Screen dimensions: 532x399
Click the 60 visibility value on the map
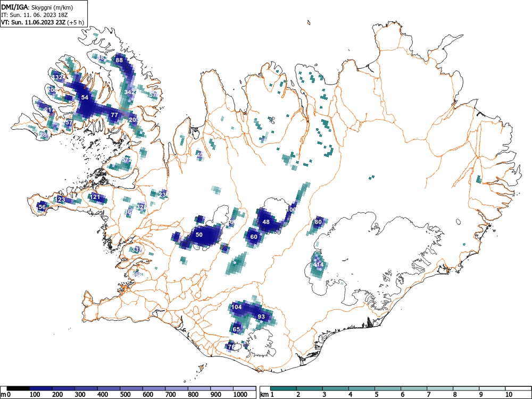click(254, 237)
